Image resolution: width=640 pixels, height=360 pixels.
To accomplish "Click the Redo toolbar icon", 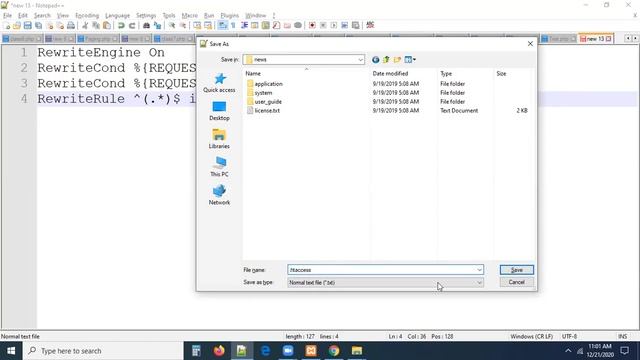I will [132, 25].
